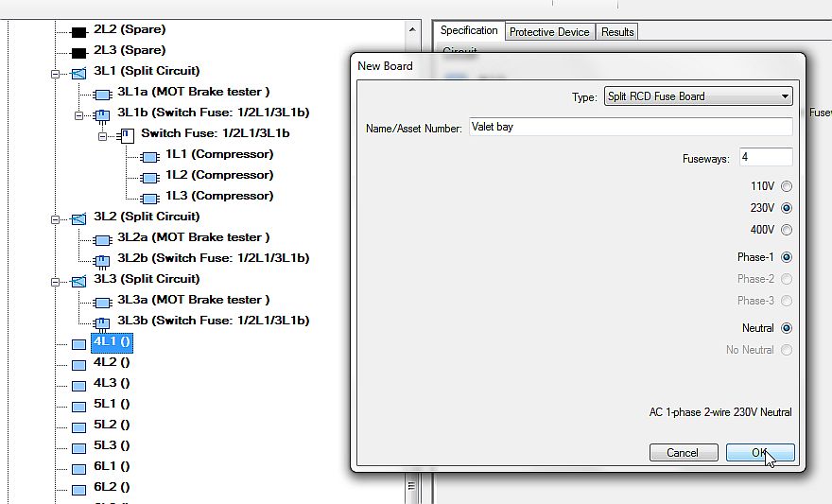Click the board icon beside 3L3b Switch Fuse
The image size is (832, 504).
102,323
